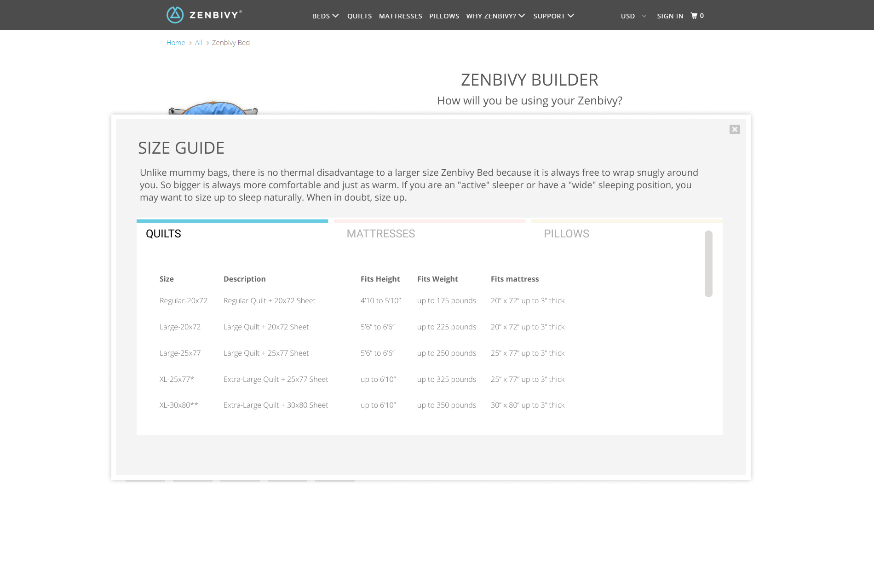Click 'Large Quilt + 25x77 Sheet' description
Image resolution: width=874 pixels, height=588 pixels.
(266, 353)
